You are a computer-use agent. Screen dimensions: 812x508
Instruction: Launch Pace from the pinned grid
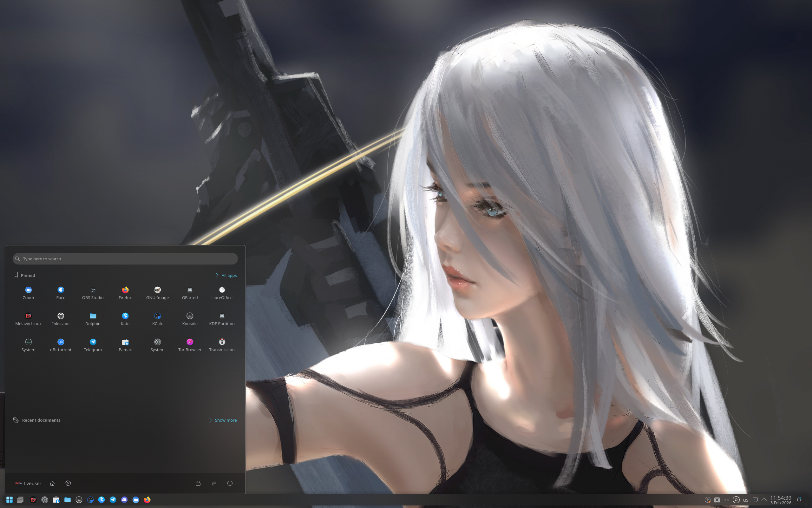pos(61,293)
